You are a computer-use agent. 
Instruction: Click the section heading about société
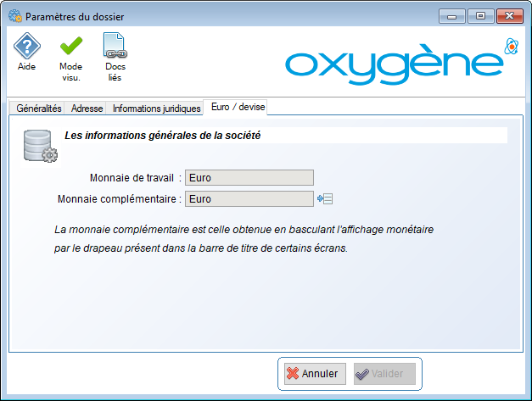point(163,136)
